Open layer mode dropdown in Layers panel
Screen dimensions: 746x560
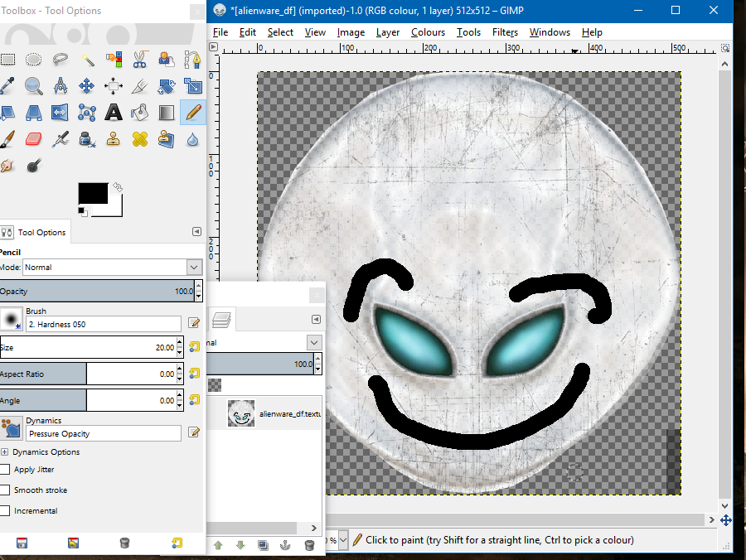click(314, 342)
